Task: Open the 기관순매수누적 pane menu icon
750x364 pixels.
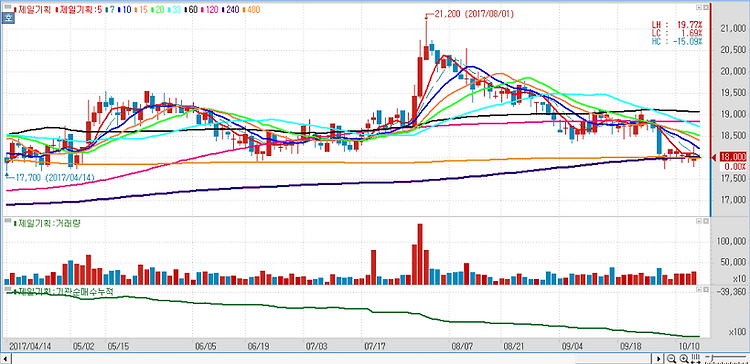Action: pyautogui.click(x=8, y=290)
